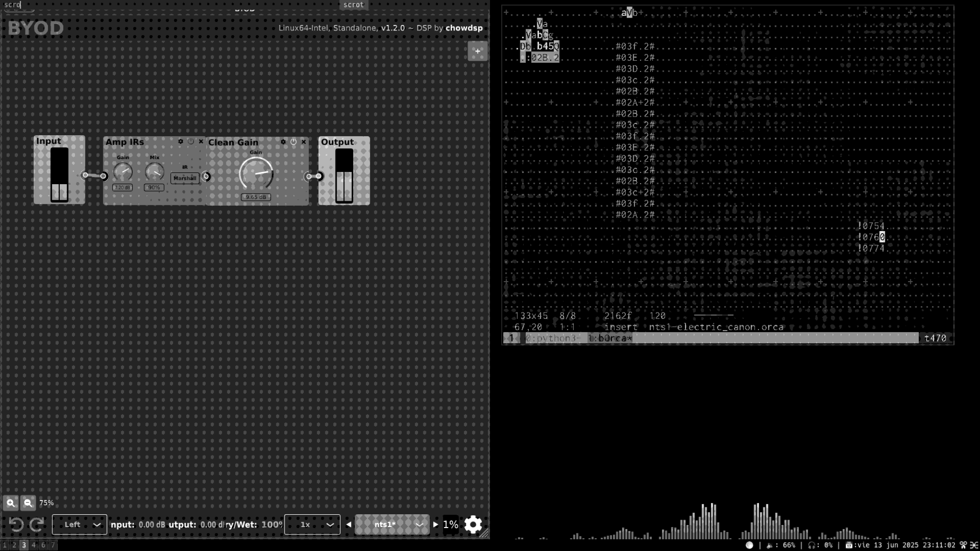
Task: Toggle Clean Gain module power button
Action: [x=294, y=142]
